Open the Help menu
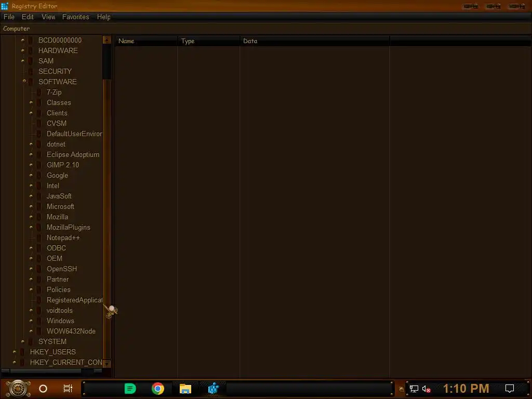Image resolution: width=532 pixels, height=399 pixels. 103,17
